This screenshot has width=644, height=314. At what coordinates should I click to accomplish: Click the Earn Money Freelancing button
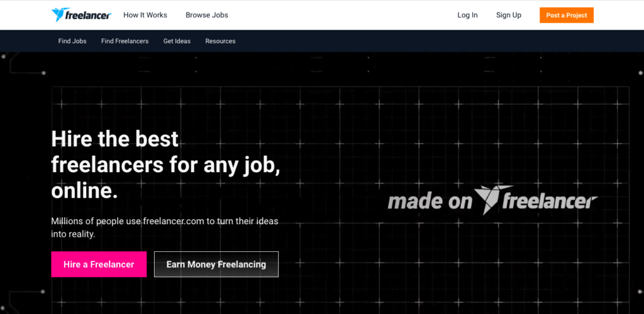(x=216, y=264)
